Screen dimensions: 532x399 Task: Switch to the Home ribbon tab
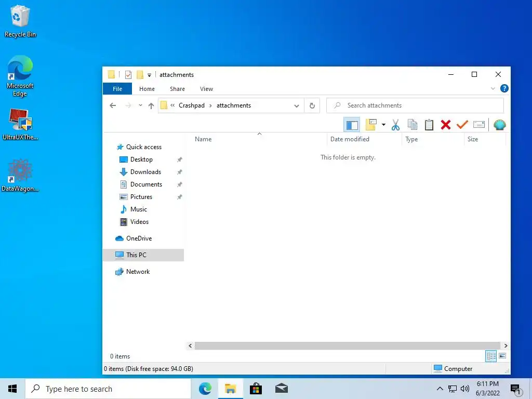(147, 89)
